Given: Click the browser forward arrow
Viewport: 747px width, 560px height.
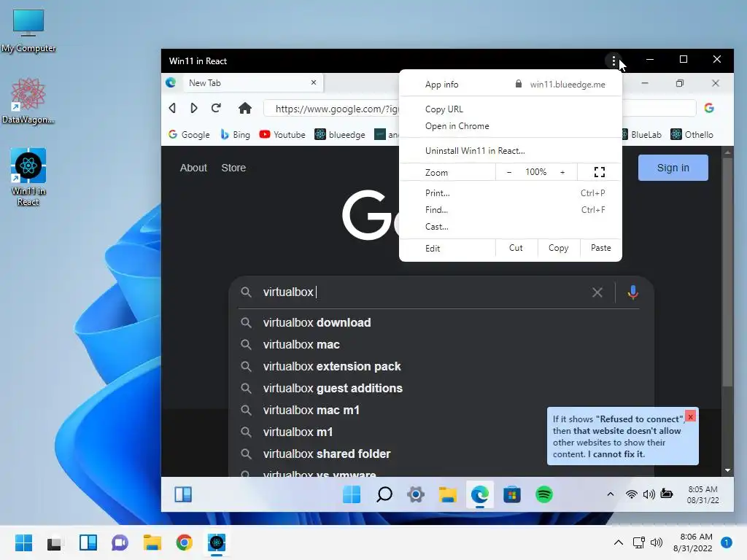Looking at the screenshot, I should (x=194, y=108).
